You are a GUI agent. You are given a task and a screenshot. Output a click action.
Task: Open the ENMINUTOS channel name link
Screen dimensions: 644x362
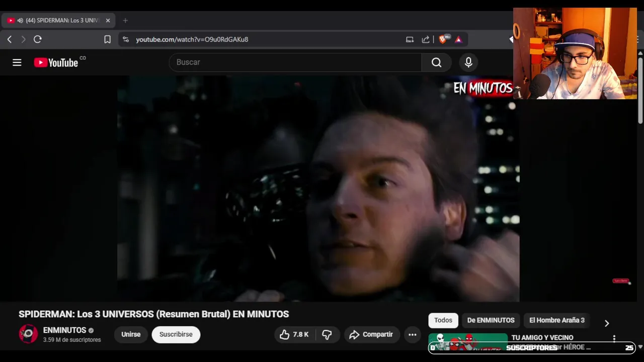point(64,330)
